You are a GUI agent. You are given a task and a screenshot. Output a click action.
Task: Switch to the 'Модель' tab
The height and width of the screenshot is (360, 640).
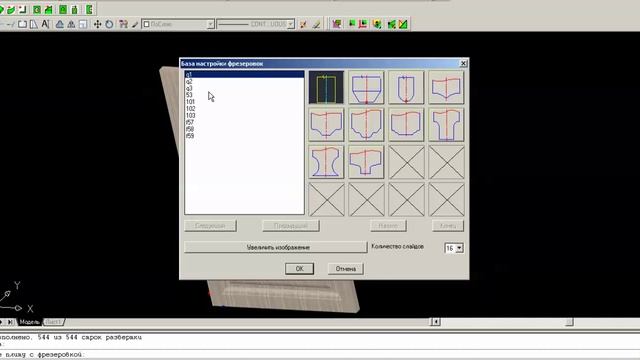29,322
